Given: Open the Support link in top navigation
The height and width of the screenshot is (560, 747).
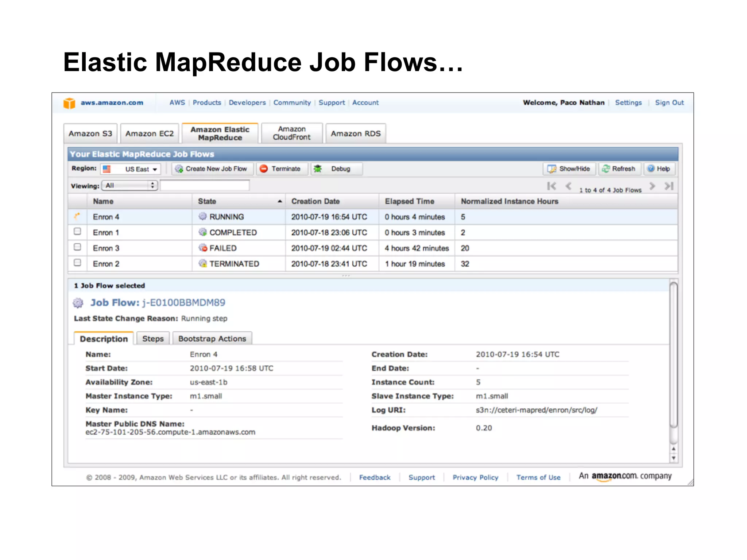Looking at the screenshot, I should [x=332, y=102].
